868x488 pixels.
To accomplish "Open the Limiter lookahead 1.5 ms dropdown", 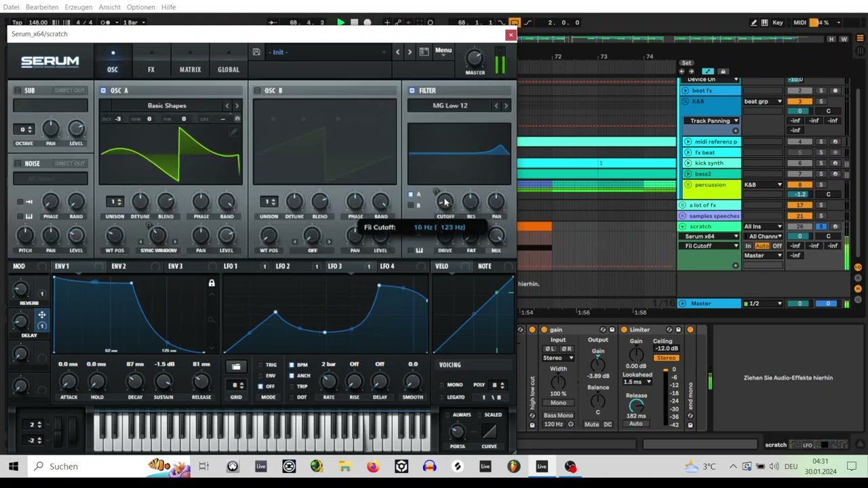I will pyautogui.click(x=637, y=382).
